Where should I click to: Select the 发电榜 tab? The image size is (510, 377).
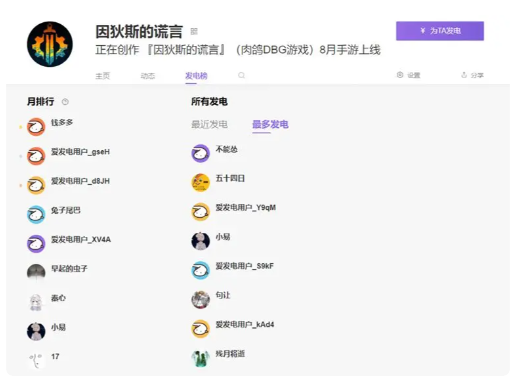196,76
